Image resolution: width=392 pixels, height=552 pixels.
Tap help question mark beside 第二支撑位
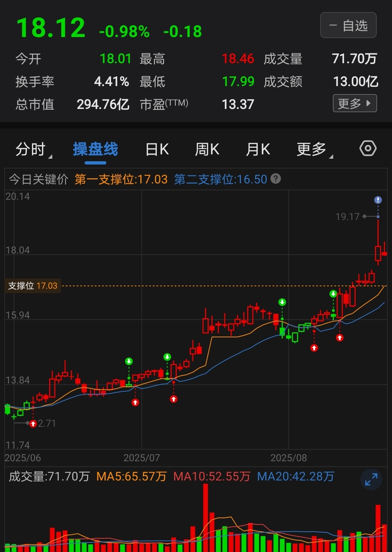coord(276,179)
